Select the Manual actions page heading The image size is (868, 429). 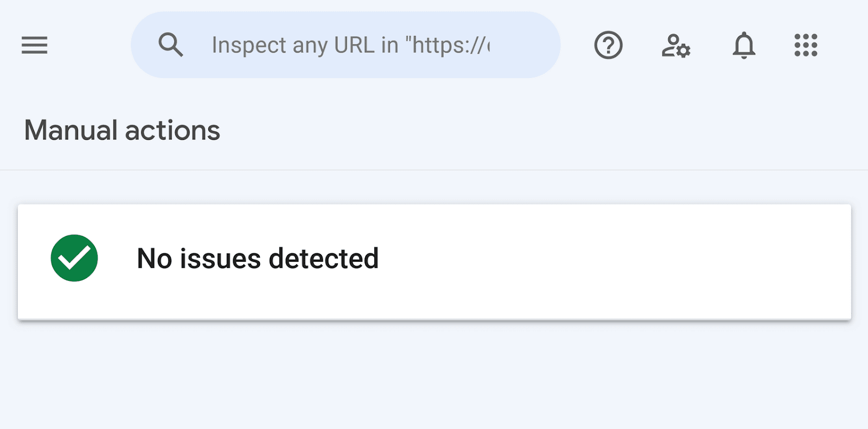click(122, 130)
